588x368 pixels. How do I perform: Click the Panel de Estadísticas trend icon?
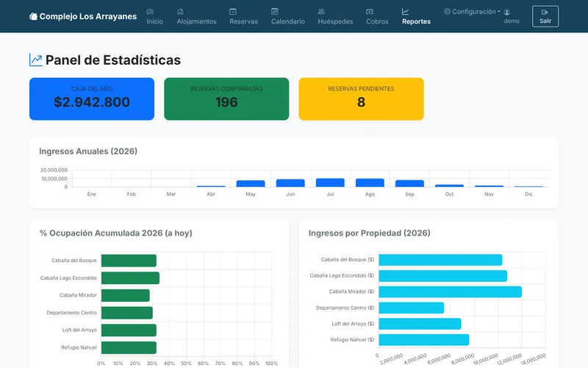35,60
